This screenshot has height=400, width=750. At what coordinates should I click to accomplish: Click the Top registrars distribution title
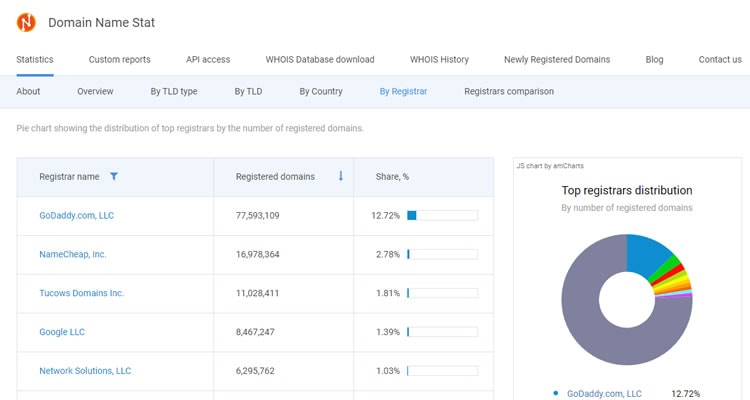pos(627,190)
